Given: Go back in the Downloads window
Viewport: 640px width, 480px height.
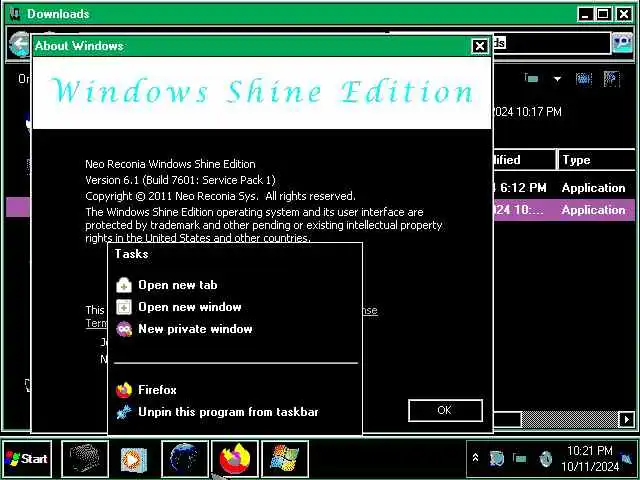Looking at the screenshot, I should 19,44.
